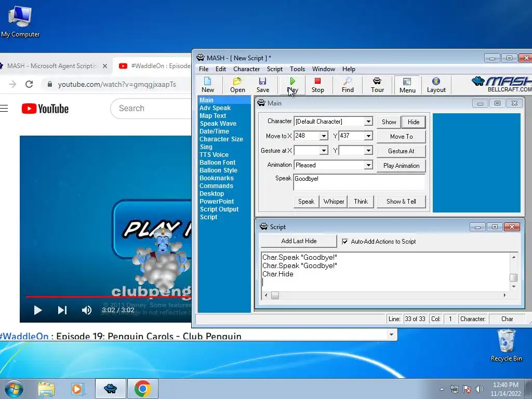The image size is (532, 399).
Task: Toggle Auto-Add Actions to Script checkbox
Action: pyautogui.click(x=345, y=242)
